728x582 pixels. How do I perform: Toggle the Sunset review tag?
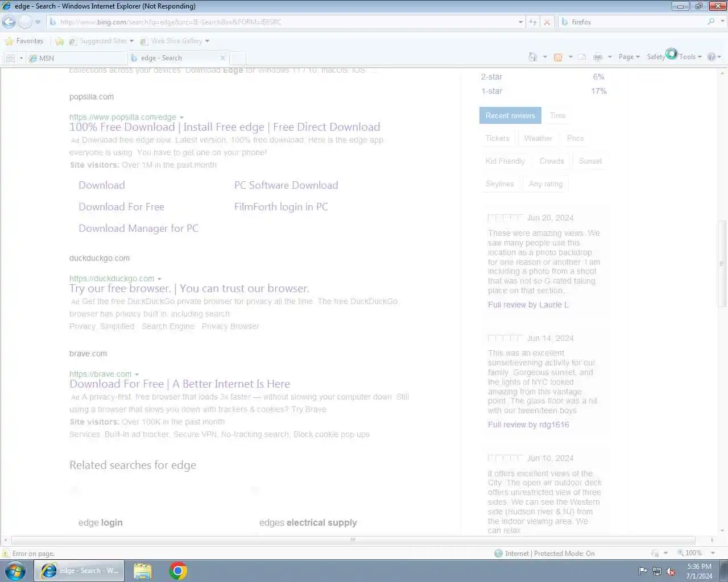[590, 161]
